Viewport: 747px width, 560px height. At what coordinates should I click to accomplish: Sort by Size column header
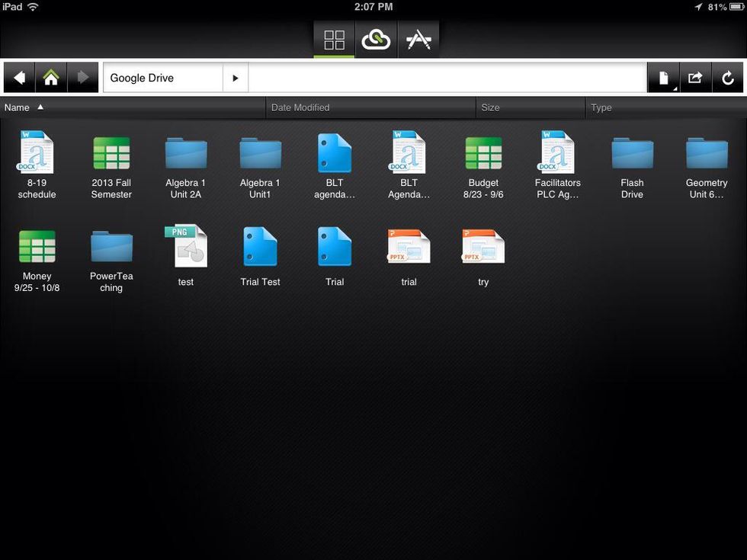click(x=490, y=107)
